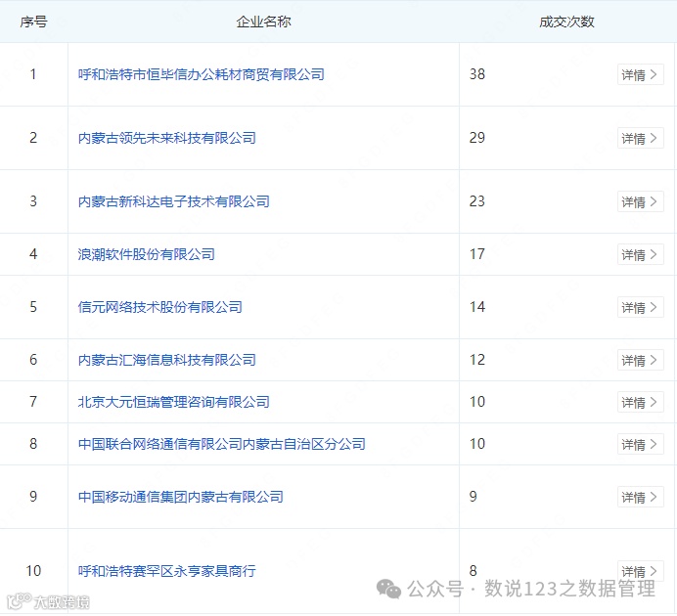677x616 pixels.
Task: Click serial number 2 cell
Action: pyautogui.click(x=33, y=138)
